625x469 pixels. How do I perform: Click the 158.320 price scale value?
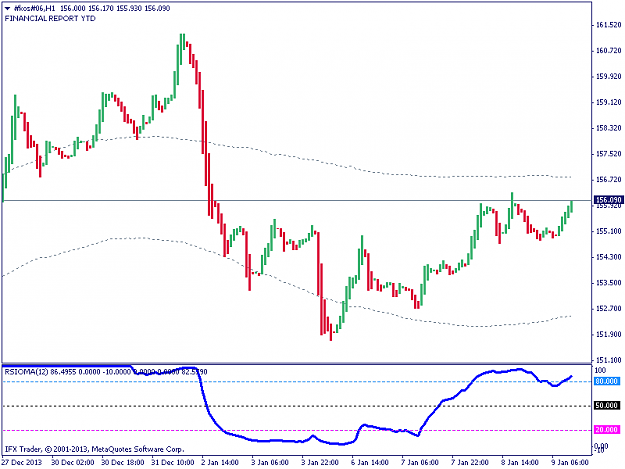pos(608,128)
